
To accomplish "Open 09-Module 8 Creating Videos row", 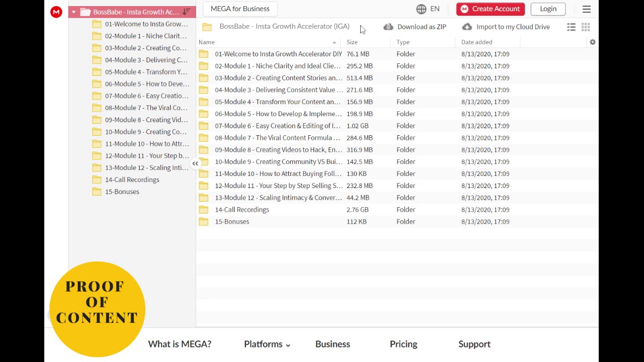I will click(397, 150).
